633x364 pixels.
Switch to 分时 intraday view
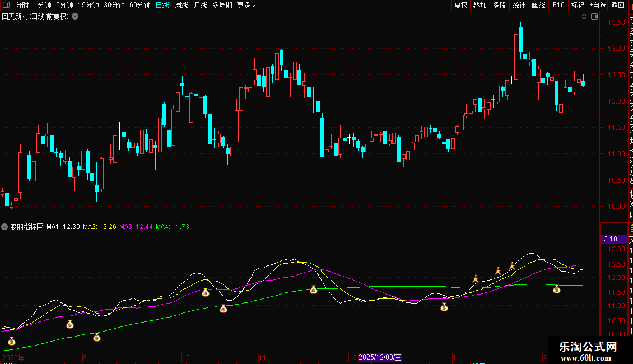click(22, 5)
